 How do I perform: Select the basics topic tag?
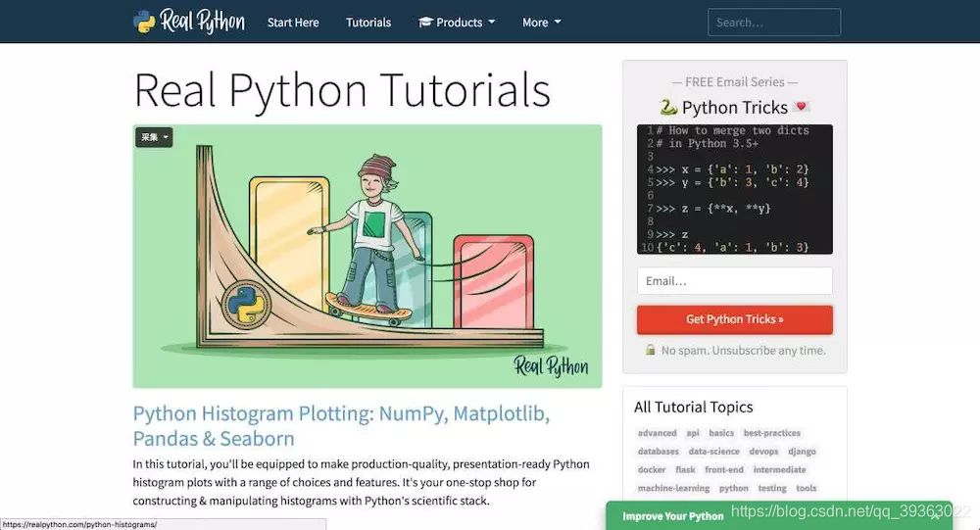(x=721, y=433)
